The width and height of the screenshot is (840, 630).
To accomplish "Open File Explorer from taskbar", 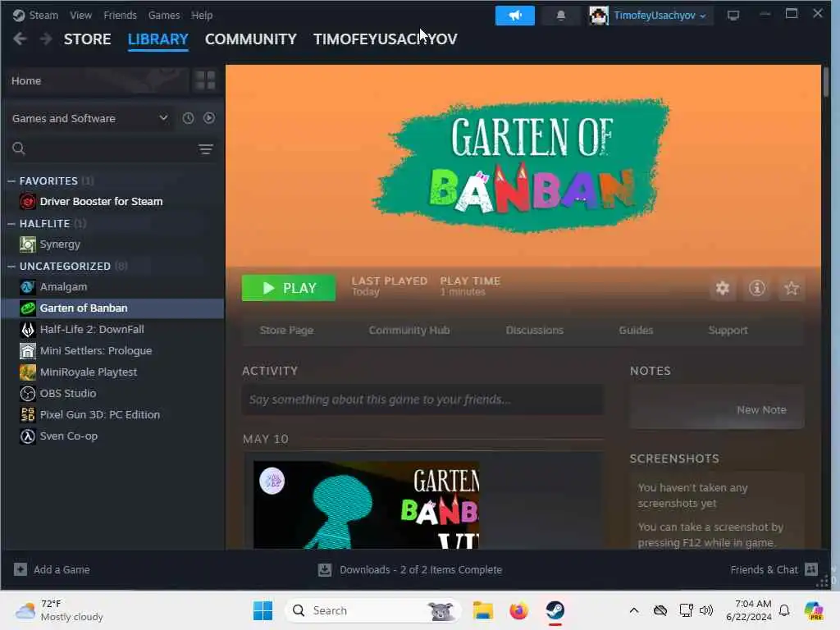I will [482, 610].
